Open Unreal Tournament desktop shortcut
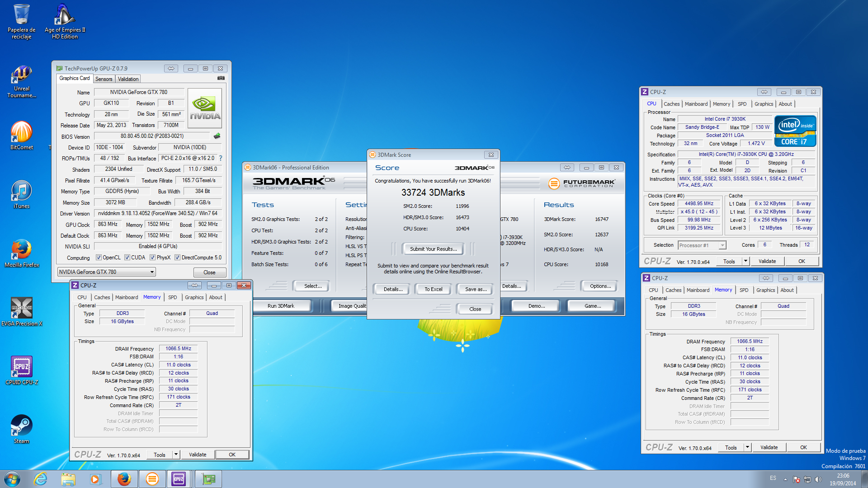 (21, 81)
